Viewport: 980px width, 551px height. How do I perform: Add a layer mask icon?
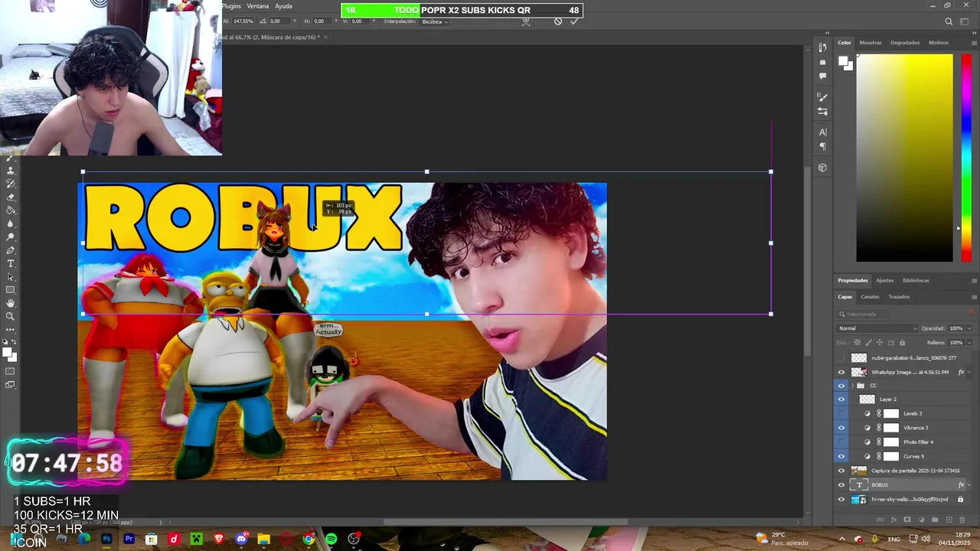pyautogui.click(x=907, y=520)
